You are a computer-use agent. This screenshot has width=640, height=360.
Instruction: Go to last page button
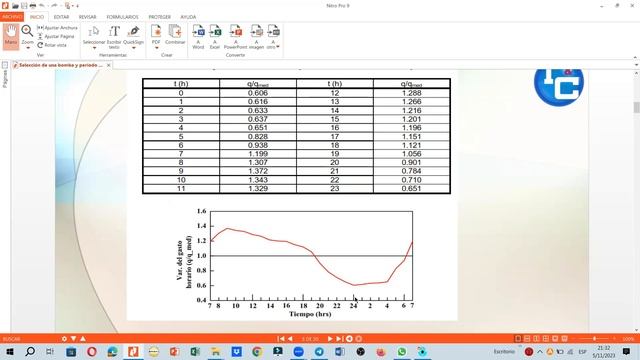click(x=339, y=339)
